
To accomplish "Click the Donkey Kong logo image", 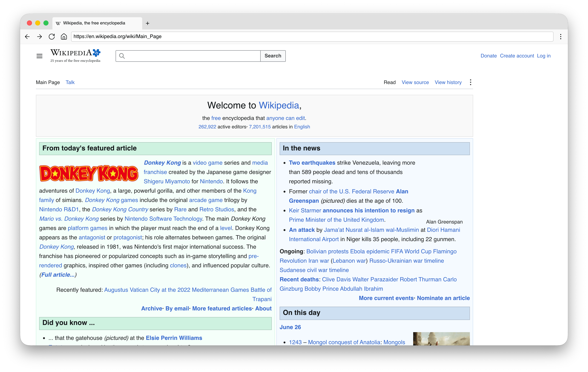I will pos(89,173).
